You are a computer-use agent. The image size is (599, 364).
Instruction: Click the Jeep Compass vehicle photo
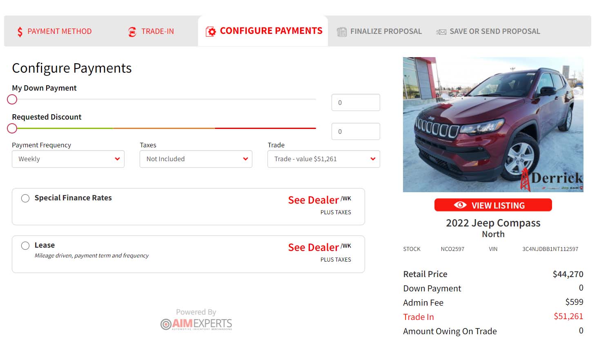pyautogui.click(x=493, y=124)
